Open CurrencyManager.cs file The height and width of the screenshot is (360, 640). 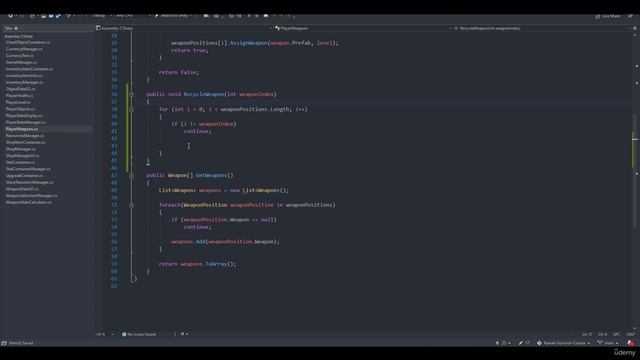pos(24,49)
